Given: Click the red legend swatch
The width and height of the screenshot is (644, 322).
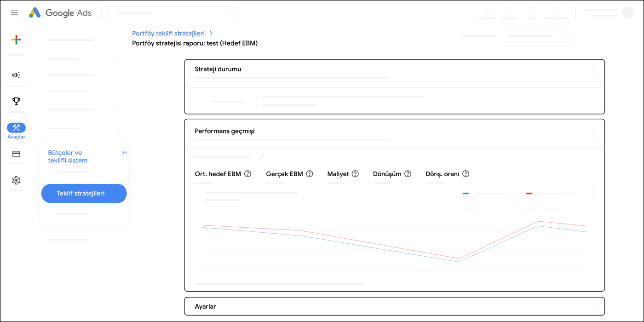Looking at the screenshot, I should 529,194.
